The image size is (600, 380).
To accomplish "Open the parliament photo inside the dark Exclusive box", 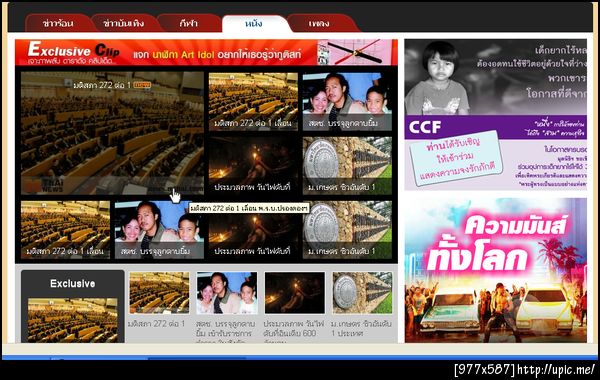I will coord(73,320).
